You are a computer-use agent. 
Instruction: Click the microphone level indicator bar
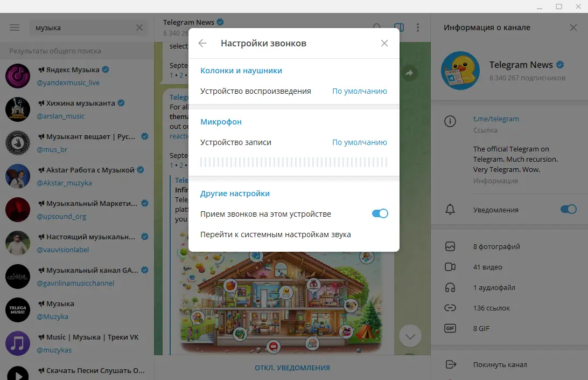point(293,162)
